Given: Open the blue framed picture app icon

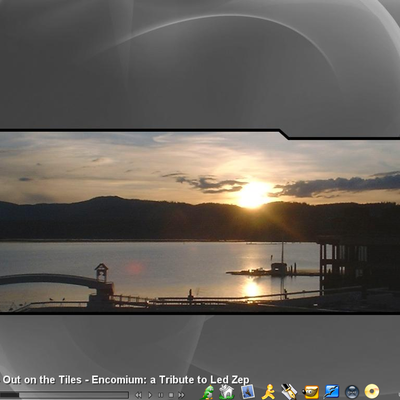Looking at the screenshot, I should pyautogui.click(x=248, y=392).
